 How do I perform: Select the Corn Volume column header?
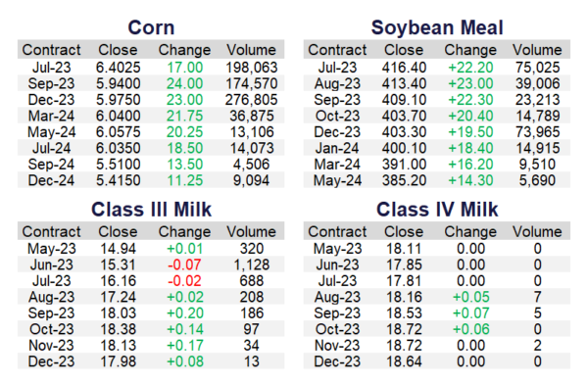tap(251, 50)
